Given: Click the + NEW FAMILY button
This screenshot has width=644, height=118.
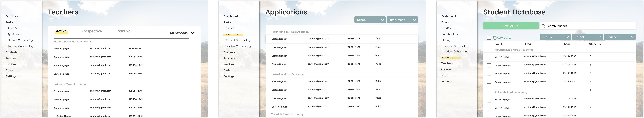Looking at the screenshot, I should [511, 26].
